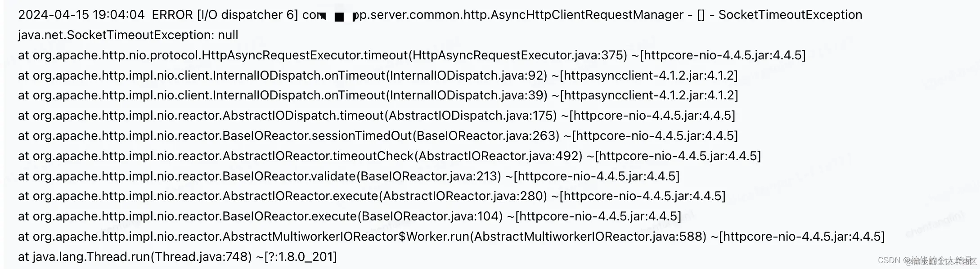The width and height of the screenshot is (980, 269).
Task: Select the BaseIOReactor.validate stack line
Action: point(349,176)
